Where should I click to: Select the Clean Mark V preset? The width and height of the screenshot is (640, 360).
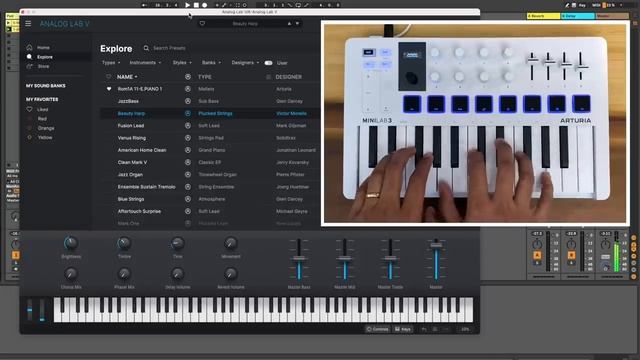pyautogui.click(x=132, y=162)
